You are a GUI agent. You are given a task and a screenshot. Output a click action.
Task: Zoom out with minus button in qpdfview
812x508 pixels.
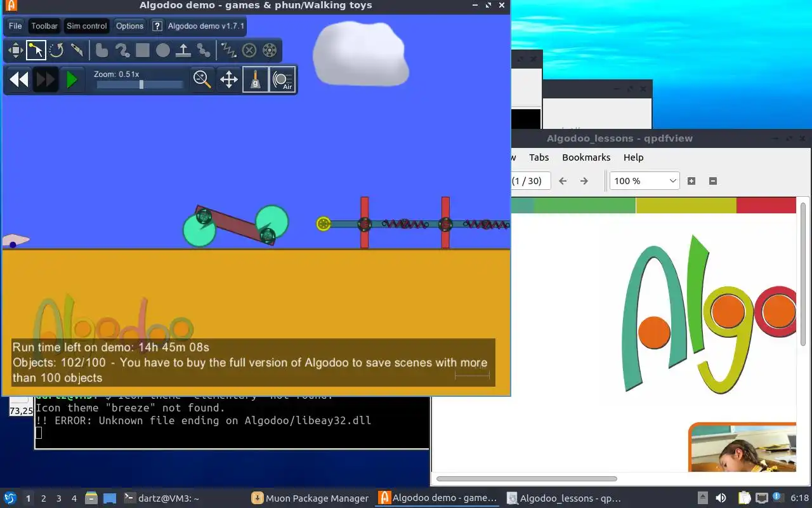pyautogui.click(x=712, y=181)
